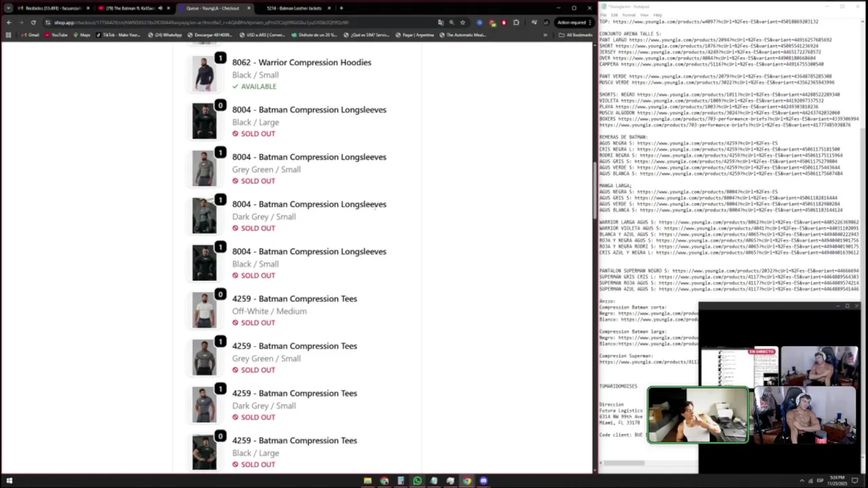Open the Apps grid in bookmarks bar
This screenshot has height=488, width=868.
pyautogui.click(x=8, y=35)
